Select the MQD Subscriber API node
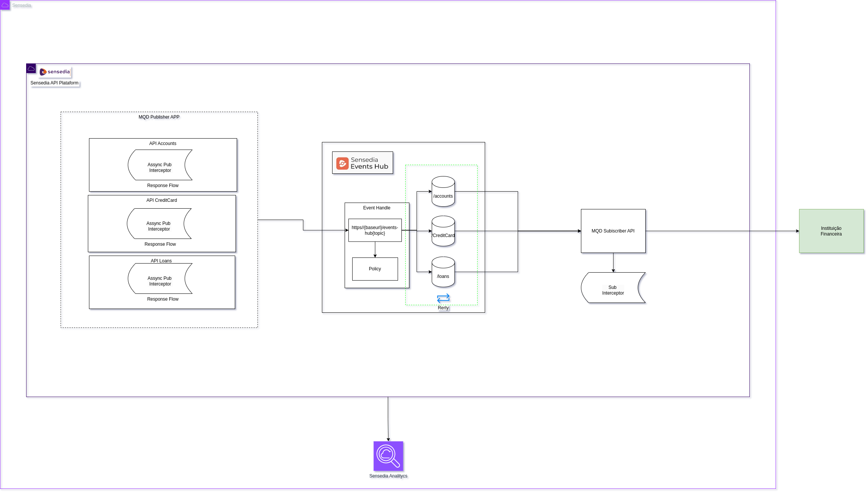868x493 pixels. [x=613, y=231]
